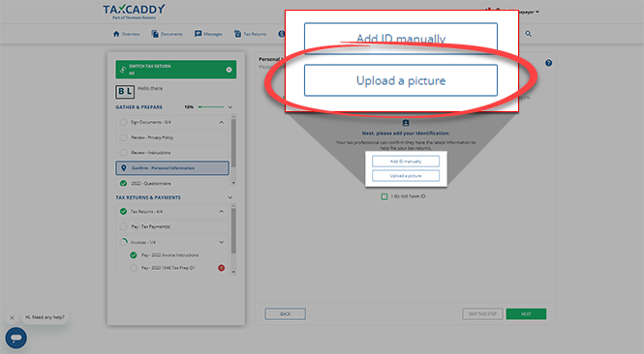
Task: Click the progress ring beside Invoices 1/4
Action: click(123, 242)
